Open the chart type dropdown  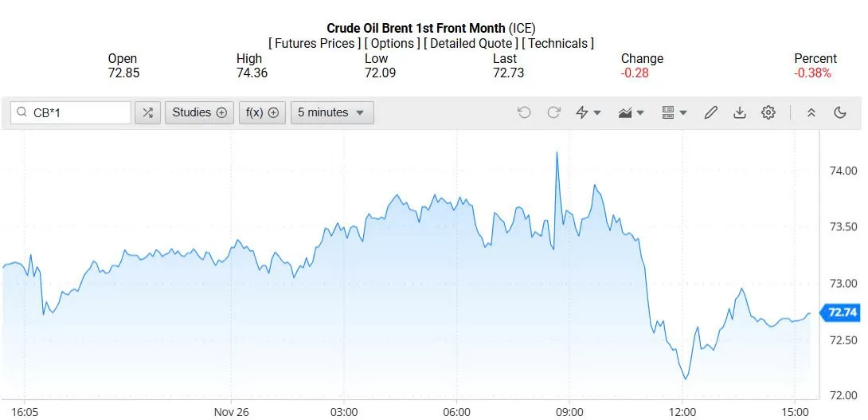tap(631, 112)
